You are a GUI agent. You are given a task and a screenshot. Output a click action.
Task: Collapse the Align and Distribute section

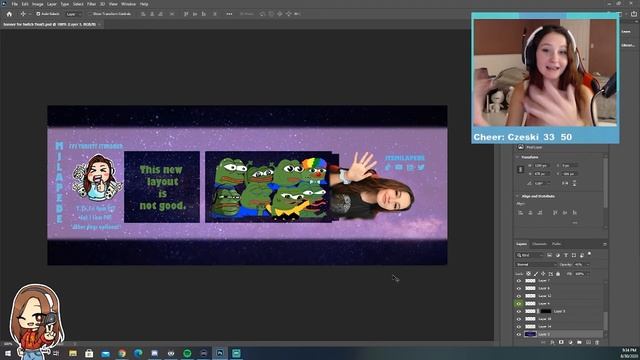click(x=518, y=196)
